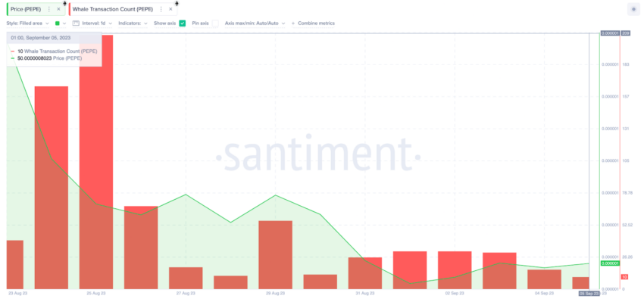This screenshot has height=299, width=644.
Task: Select the Whale Transaction Count (PEPE) tab
Action: coord(113,9)
